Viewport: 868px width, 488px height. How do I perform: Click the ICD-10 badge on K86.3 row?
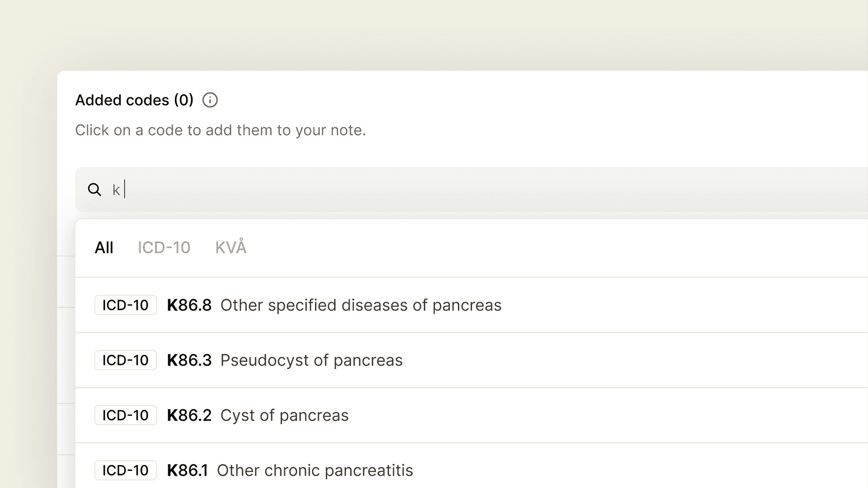click(x=125, y=361)
